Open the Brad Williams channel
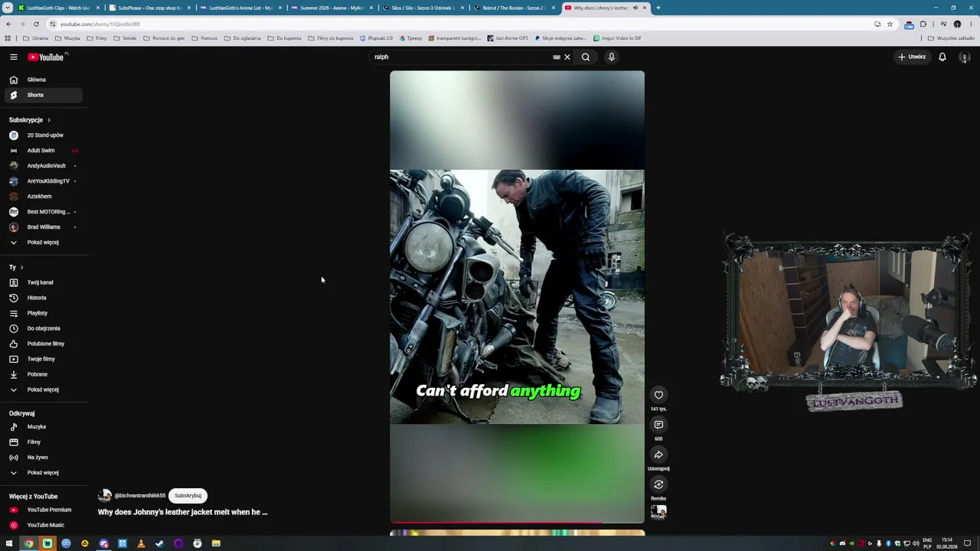 (x=42, y=227)
